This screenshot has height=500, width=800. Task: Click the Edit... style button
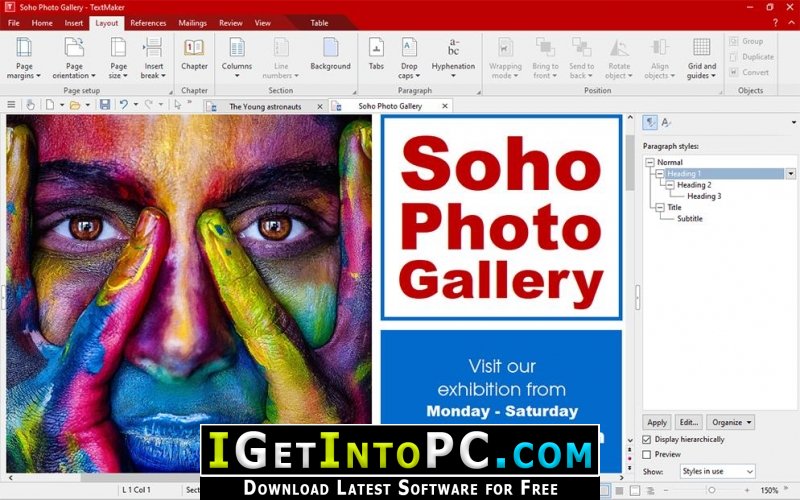tap(689, 422)
